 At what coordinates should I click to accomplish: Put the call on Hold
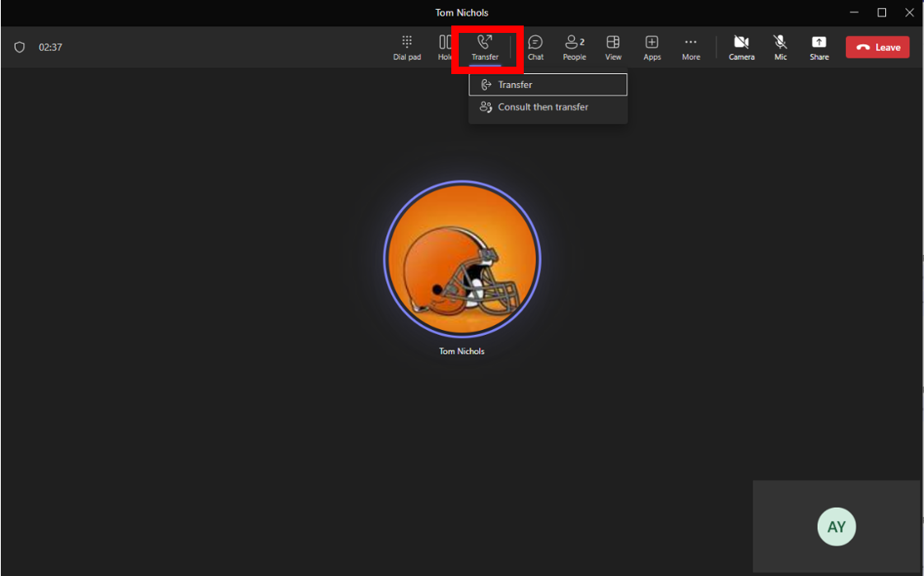(x=445, y=48)
